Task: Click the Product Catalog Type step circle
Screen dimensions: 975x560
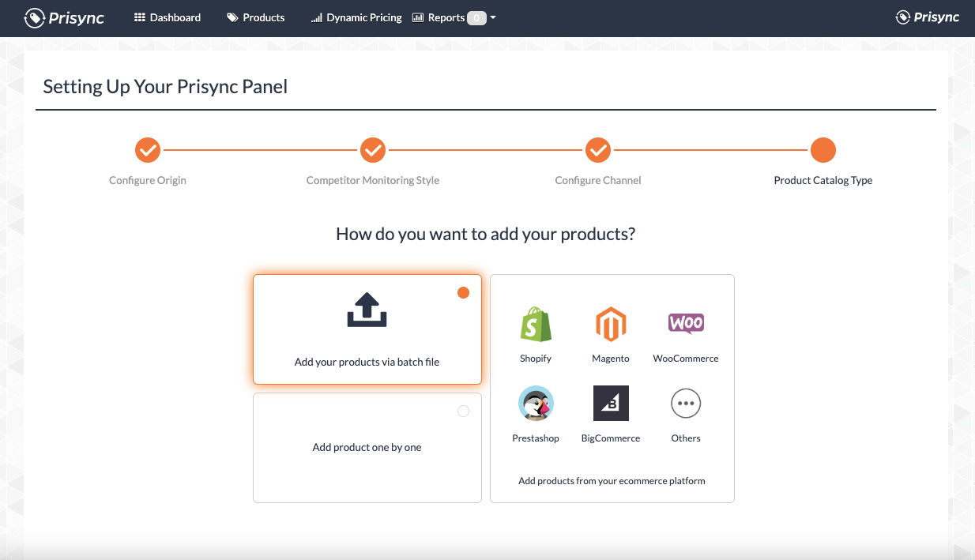Action: point(823,149)
